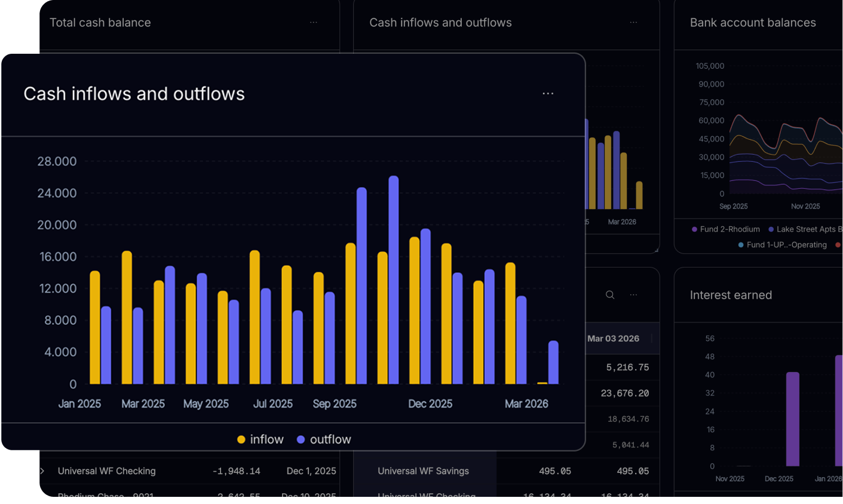Expand the Universal WF Checking row
This screenshot has width=843, height=504.
[42, 471]
